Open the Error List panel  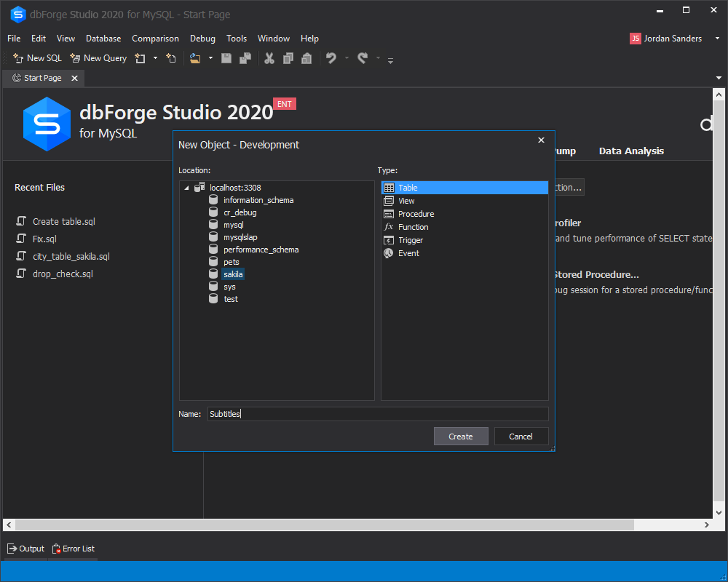74,549
